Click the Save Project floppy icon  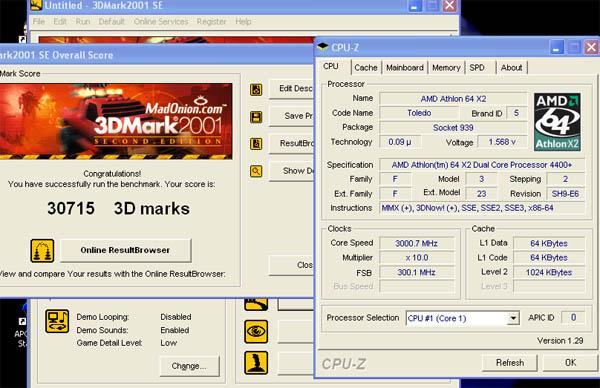[x=256, y=117]
